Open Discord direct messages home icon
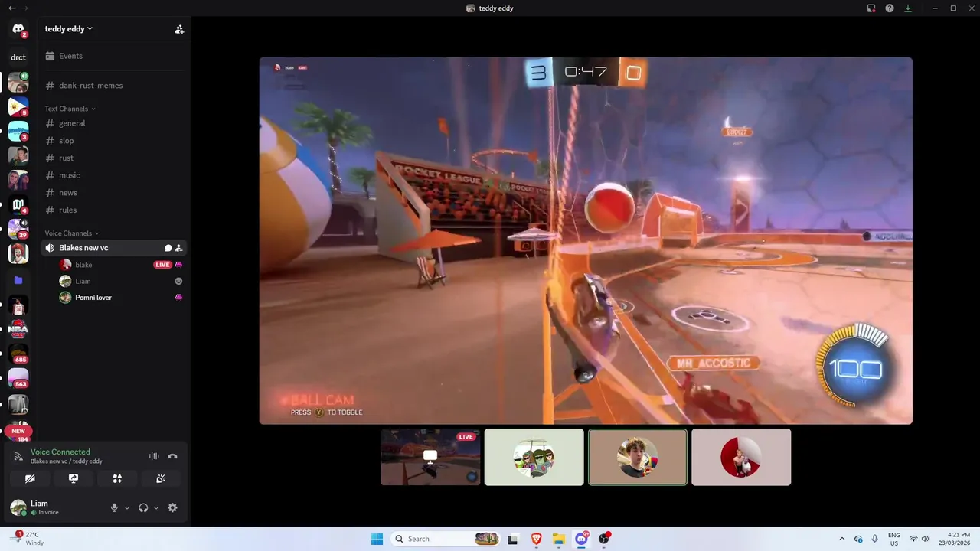980x551 pixels. (18, 30)
